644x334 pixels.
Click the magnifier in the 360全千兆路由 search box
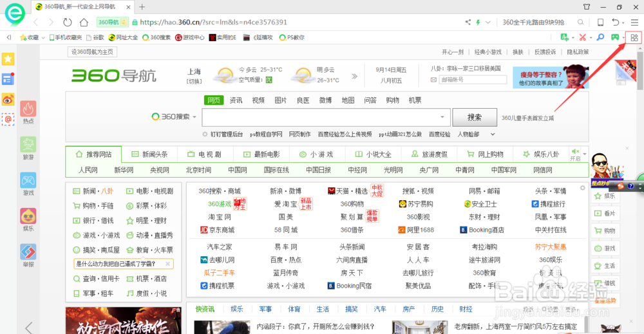(580, 22)
